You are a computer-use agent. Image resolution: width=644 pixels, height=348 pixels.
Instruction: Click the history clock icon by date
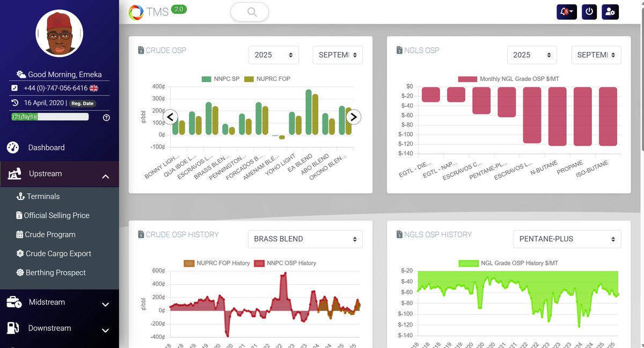pyautogui.click(x=15, y=102)
